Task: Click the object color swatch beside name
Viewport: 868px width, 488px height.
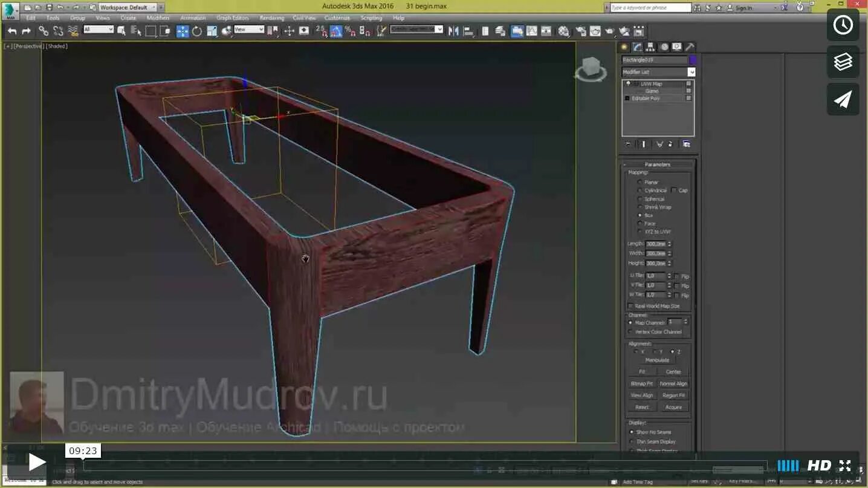Action: click(693, 60)
